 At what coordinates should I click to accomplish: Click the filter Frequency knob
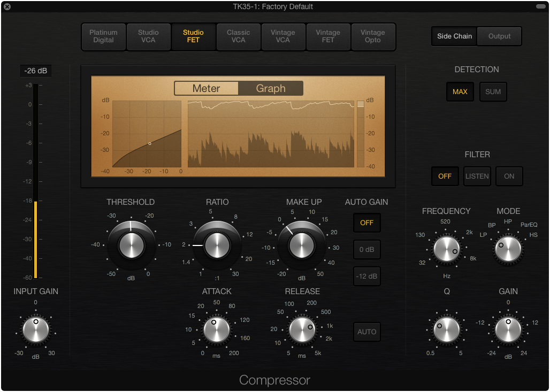point(447,249)
